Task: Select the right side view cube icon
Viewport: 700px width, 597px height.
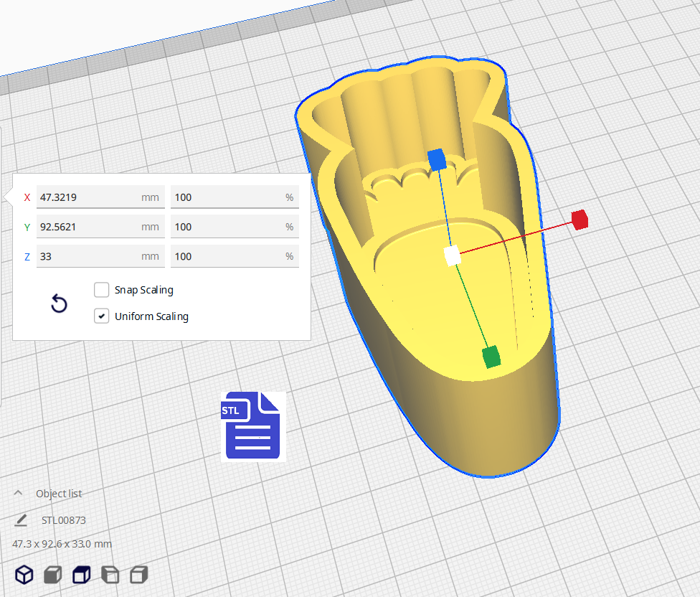Action: coord(138,574)
